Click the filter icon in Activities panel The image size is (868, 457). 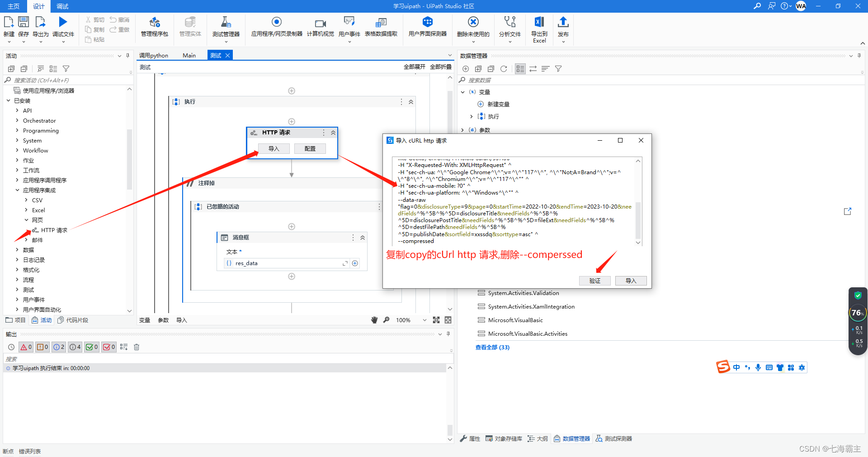tap(66, 69)
